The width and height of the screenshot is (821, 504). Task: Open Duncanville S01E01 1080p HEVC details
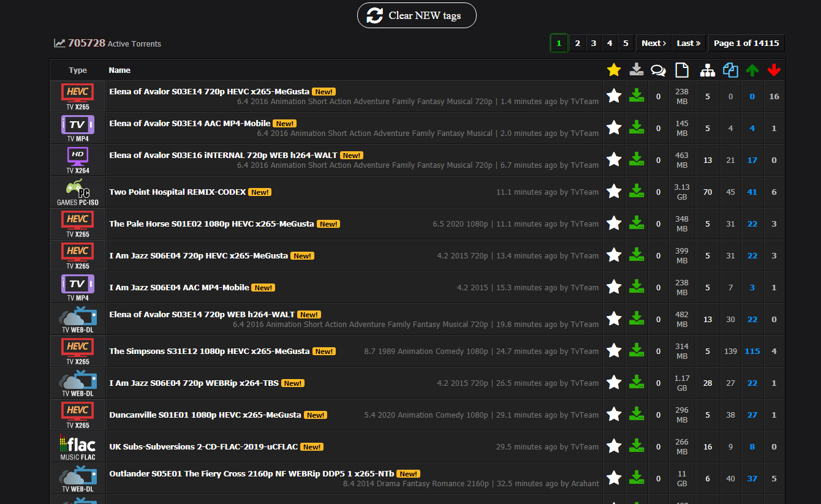pos(205,415)
